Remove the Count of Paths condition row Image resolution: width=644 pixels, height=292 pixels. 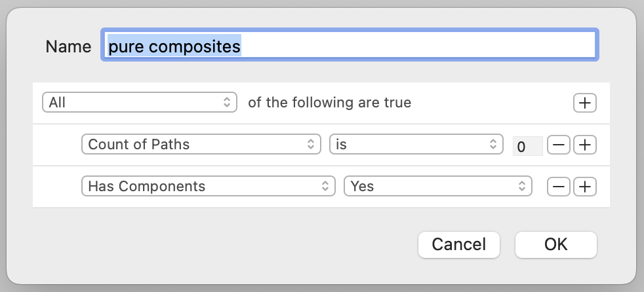pos(558,145)
